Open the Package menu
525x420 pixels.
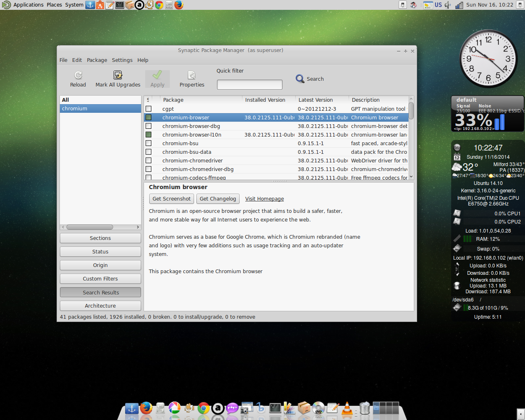point(97,60)
